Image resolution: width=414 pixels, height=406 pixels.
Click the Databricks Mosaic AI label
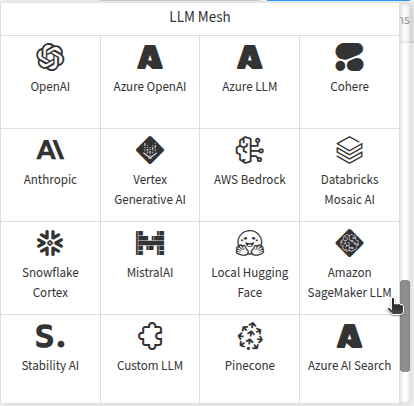(349, 190)
